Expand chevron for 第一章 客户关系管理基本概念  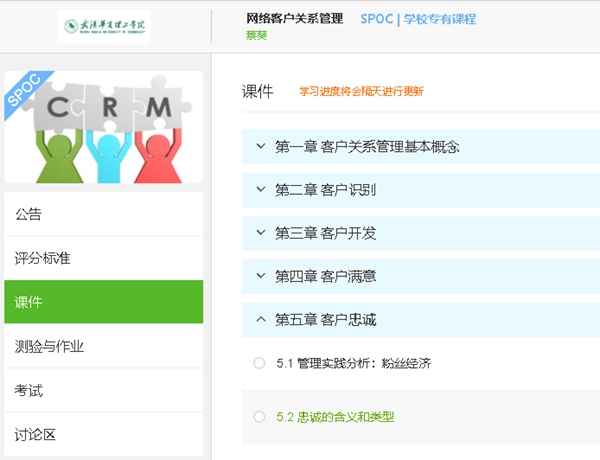pyautogui.click(x=261, y=146)
